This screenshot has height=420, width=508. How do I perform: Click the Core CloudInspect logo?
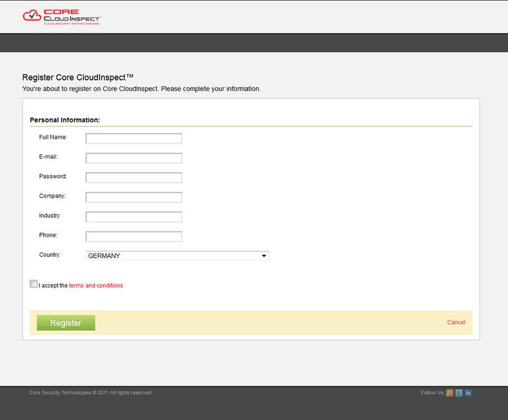tap(62, 17)
